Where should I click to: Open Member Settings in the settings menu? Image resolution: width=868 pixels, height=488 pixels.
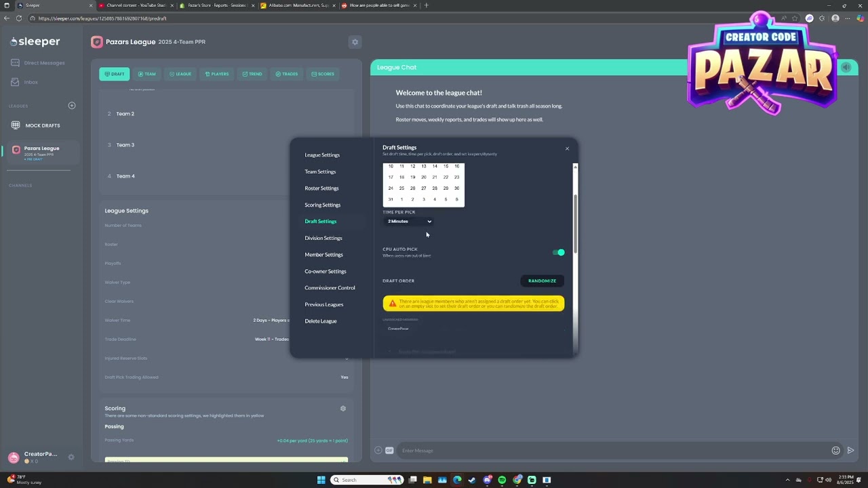click(324, 255)
